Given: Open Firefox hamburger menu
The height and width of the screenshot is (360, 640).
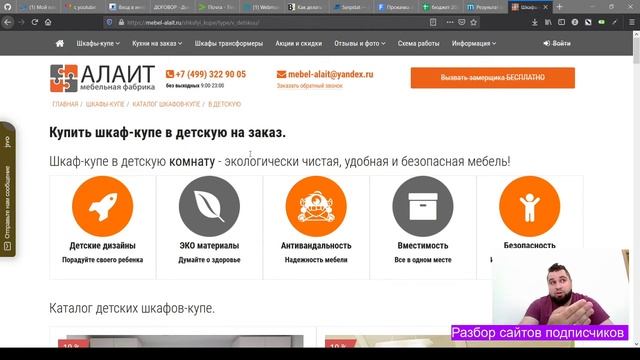Looking at the screenshot, I should [x=631, y=22].
